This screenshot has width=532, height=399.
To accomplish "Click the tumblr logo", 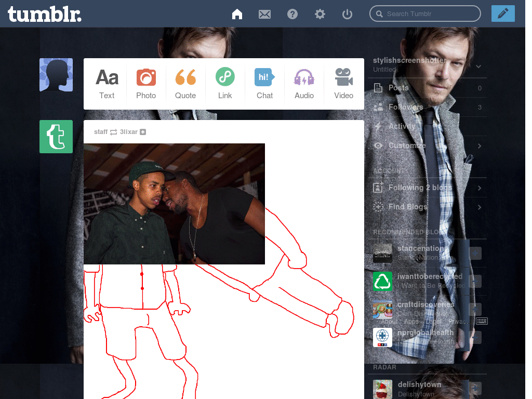I will coord(45,15).
